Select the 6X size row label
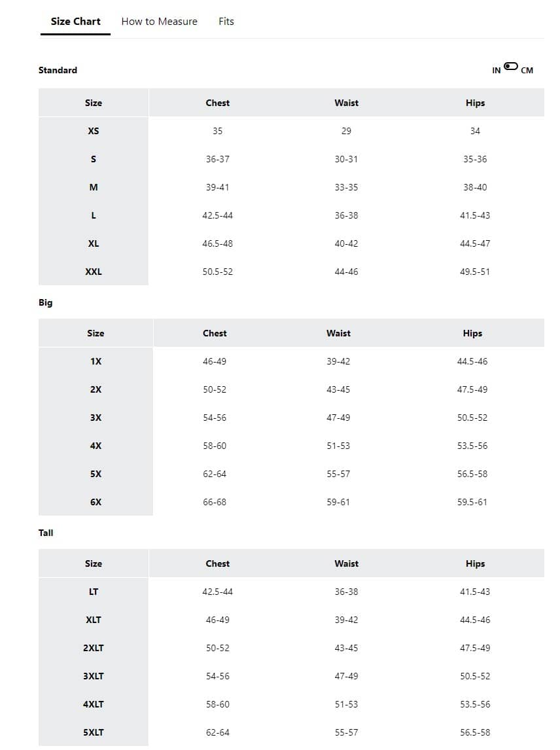 (x=96, y=502)
